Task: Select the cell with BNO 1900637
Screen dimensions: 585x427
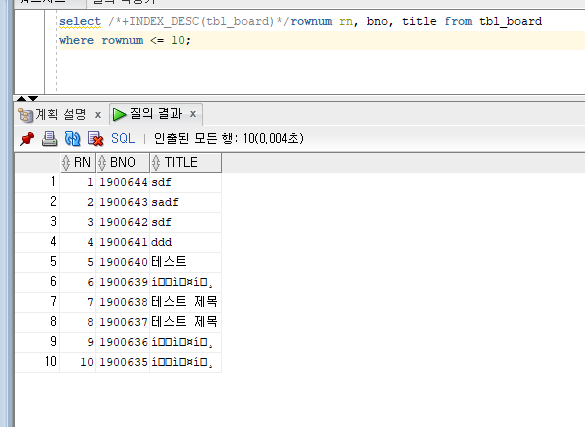Action: click(x=123, y=322)
